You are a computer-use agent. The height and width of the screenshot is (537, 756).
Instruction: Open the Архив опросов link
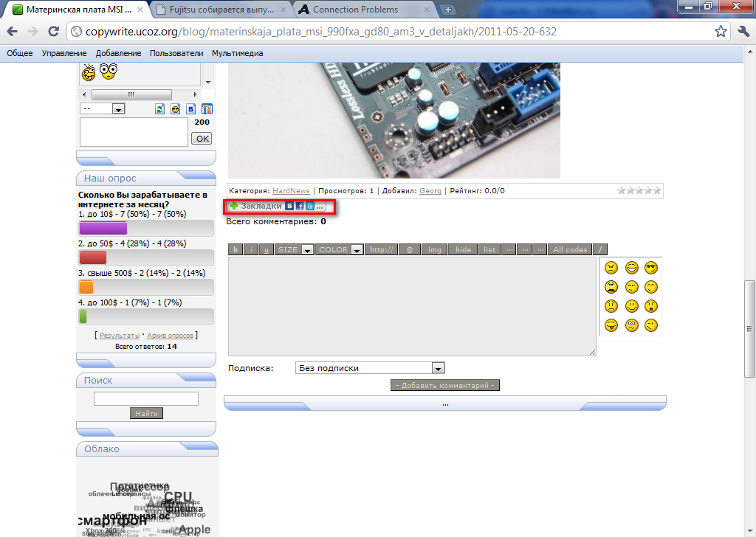[171, 335]
